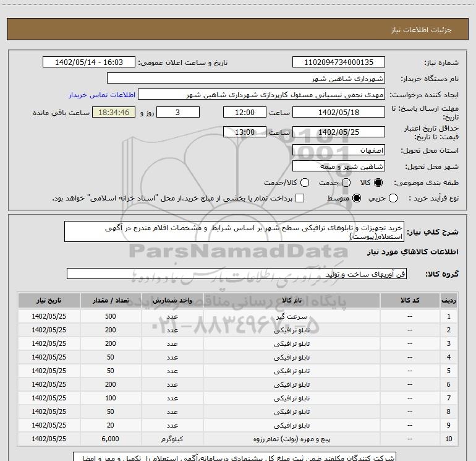Click the تاریخ نیاز column header

[49, 301]
